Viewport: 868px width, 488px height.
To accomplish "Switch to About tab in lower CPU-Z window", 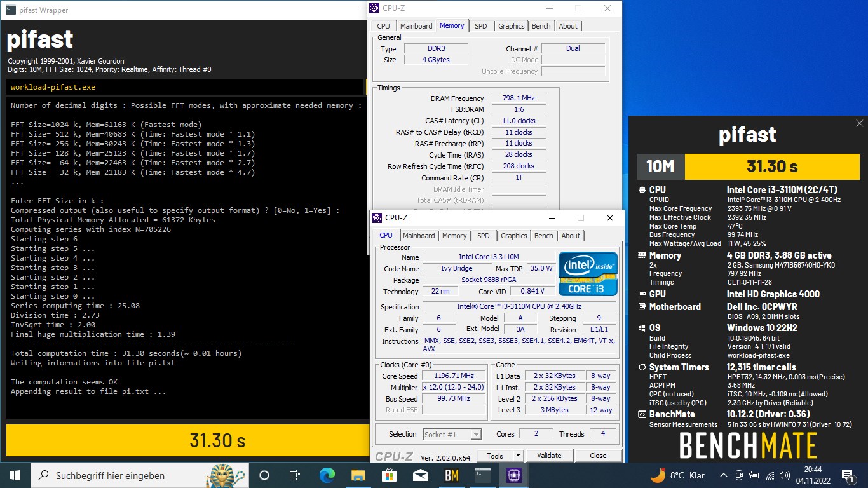I will pos(571,236).
